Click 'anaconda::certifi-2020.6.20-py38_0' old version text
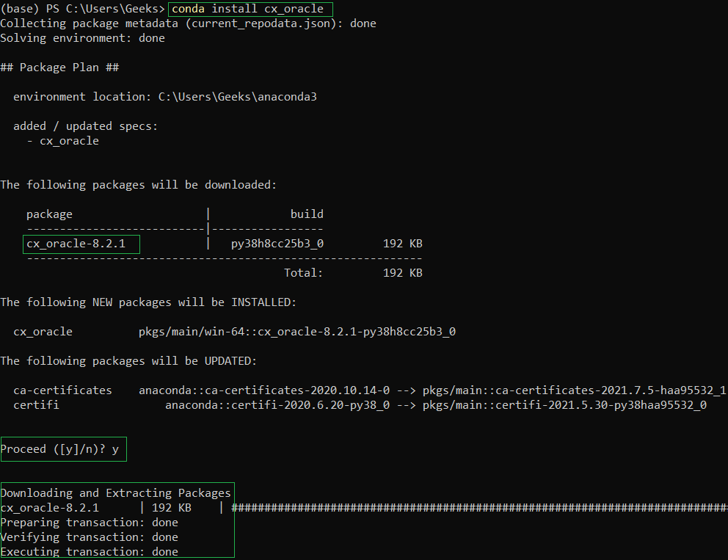Viewport: 728px width, 560px height. tap(277, 405)
